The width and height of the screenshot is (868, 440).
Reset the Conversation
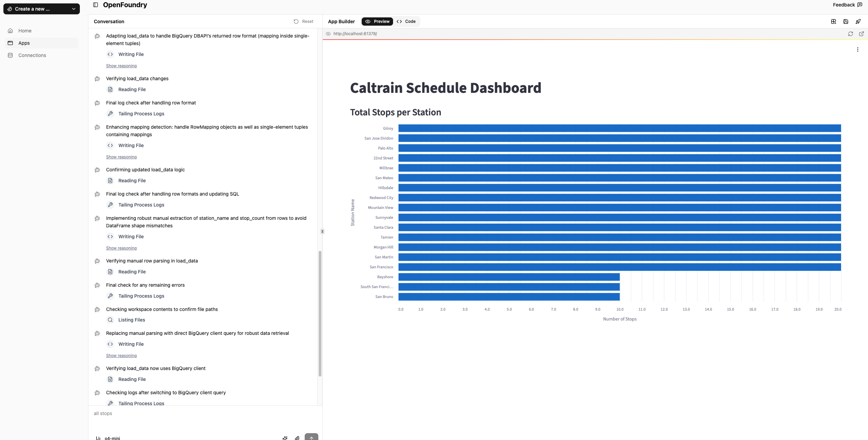[303, 21]
